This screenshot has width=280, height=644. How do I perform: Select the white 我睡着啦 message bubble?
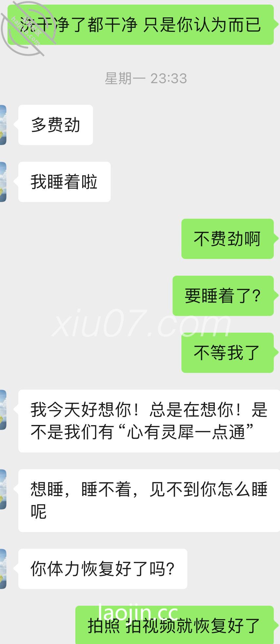pos(65,182)
